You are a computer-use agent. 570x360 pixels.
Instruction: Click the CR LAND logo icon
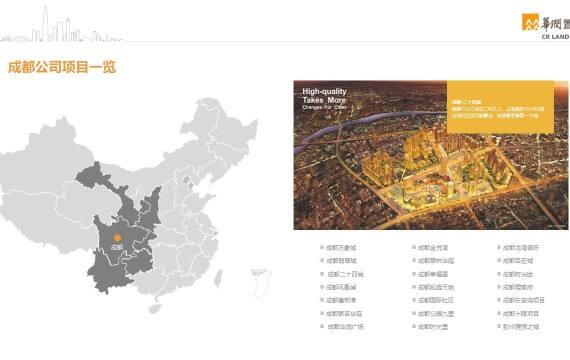click(530, 22)
